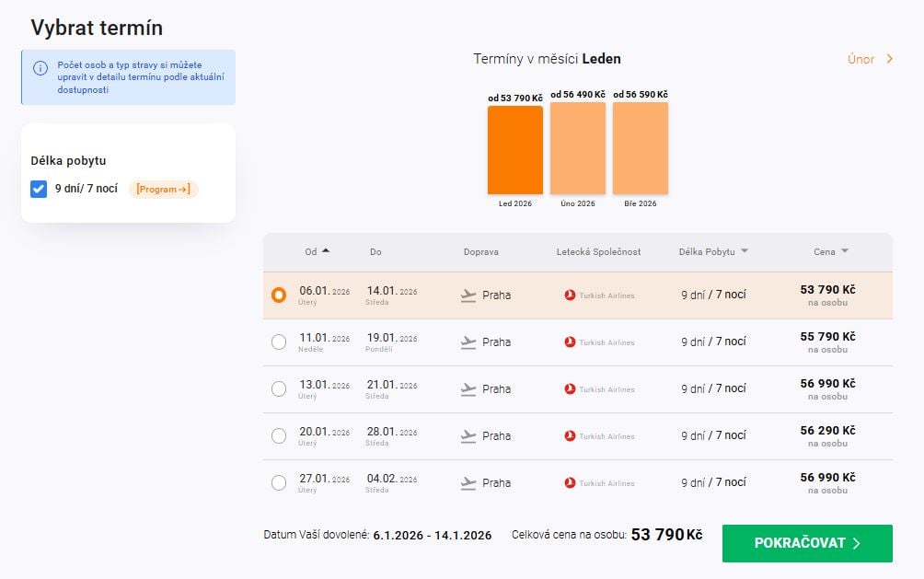Sort the table by Od date column
This screenshot has width=924, height=579.
(x=317, y=251)
